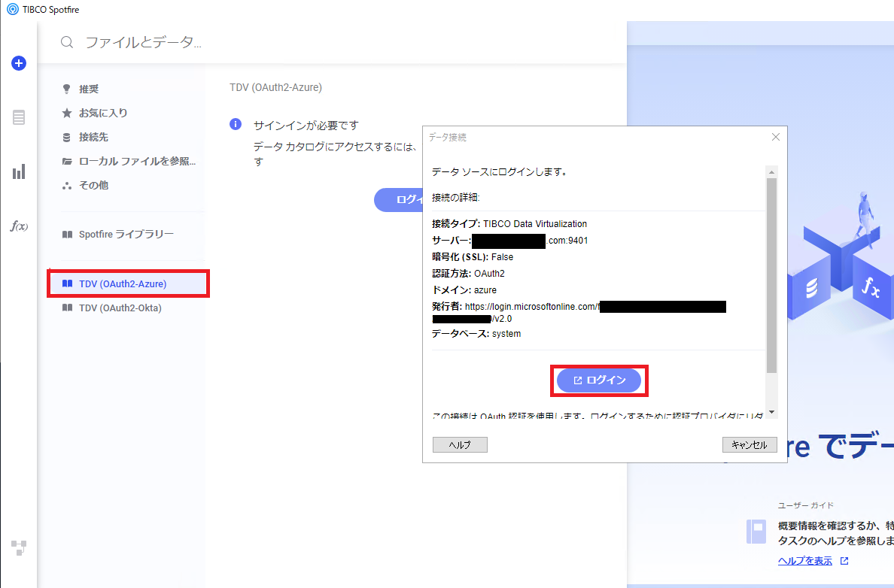Click the info icon beside サインインが必要です

[236, 124]
